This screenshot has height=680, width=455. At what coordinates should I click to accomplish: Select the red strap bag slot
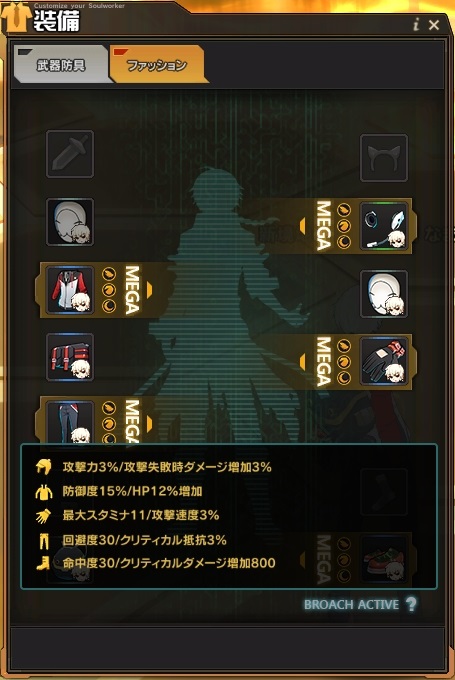tap(70, 357)
